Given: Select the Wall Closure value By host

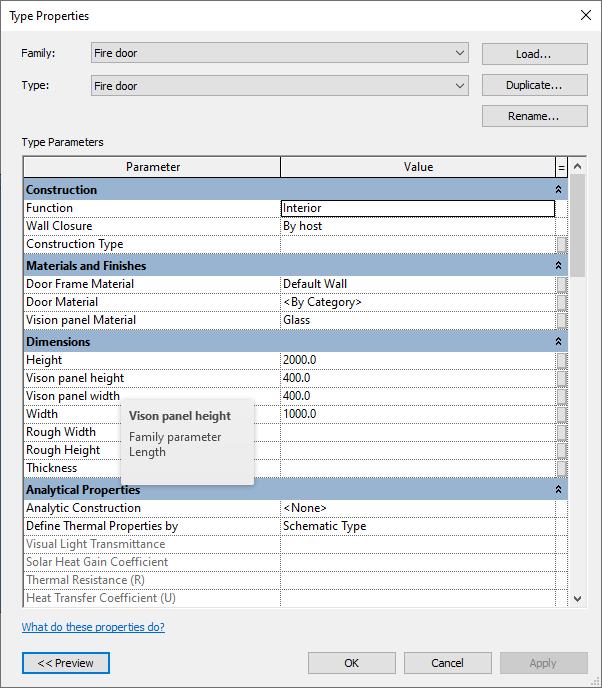Looking at the screenshot, I should tap(418, 226).
